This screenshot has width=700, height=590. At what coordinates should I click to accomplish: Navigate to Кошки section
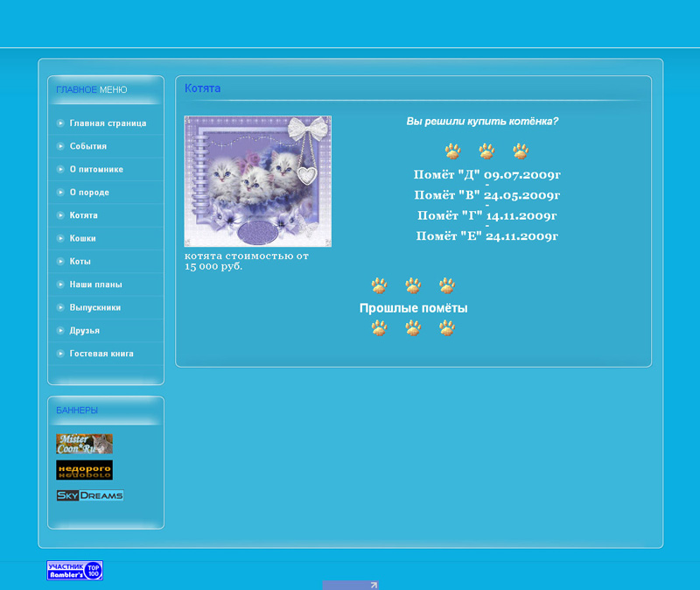tap(82, 238)
